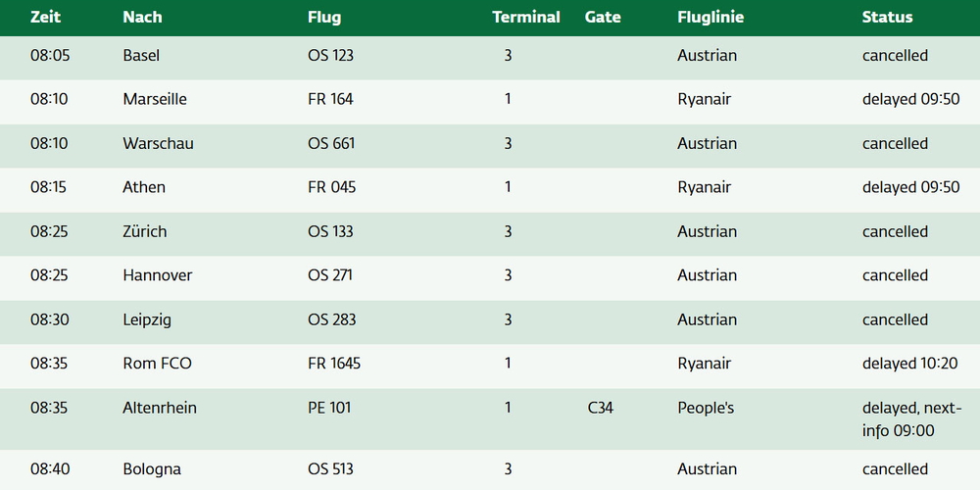Click flight number OS 283 to Leipzig

pos(331,319)
